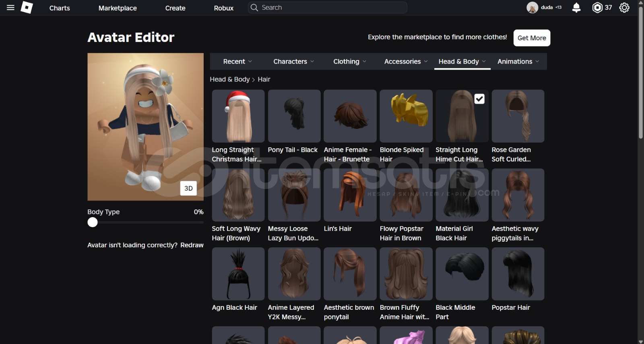The width and height of the screenshot is (644, 344).
Task: Open the Robux page
Action: 224,8
